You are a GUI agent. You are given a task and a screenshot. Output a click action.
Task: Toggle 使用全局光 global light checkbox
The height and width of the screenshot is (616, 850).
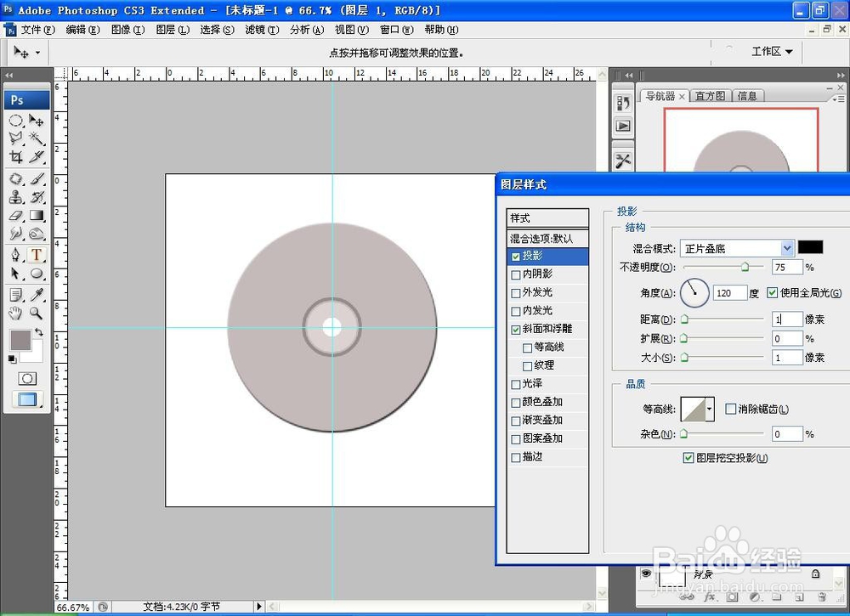[x=773, y=293]
